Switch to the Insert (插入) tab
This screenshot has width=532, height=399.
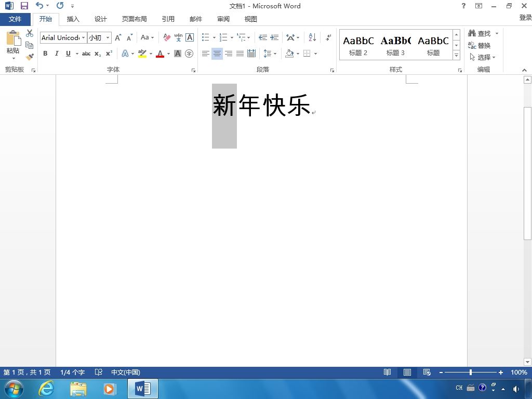(73, 19)
